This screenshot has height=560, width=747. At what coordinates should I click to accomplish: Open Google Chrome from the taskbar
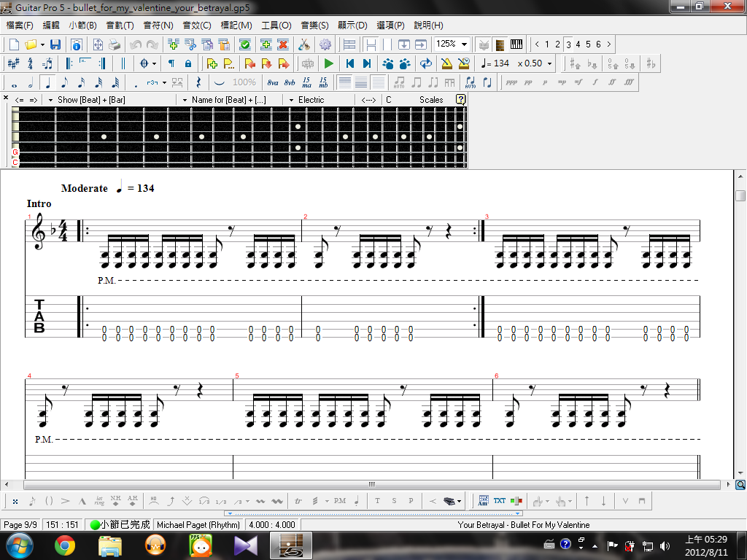(64, 545)
